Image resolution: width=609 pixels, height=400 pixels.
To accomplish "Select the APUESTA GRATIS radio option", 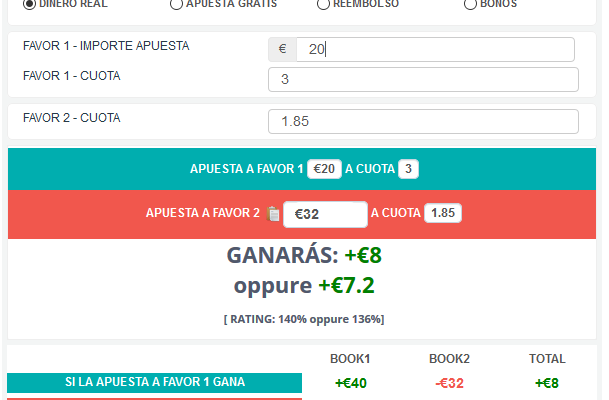I will pos(176,4).
